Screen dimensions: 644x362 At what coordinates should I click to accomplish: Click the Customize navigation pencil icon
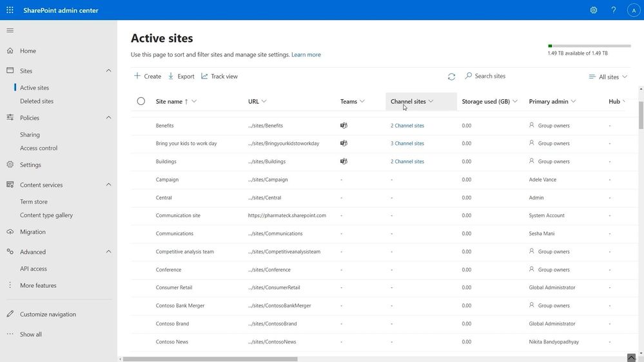click(10, 314)
